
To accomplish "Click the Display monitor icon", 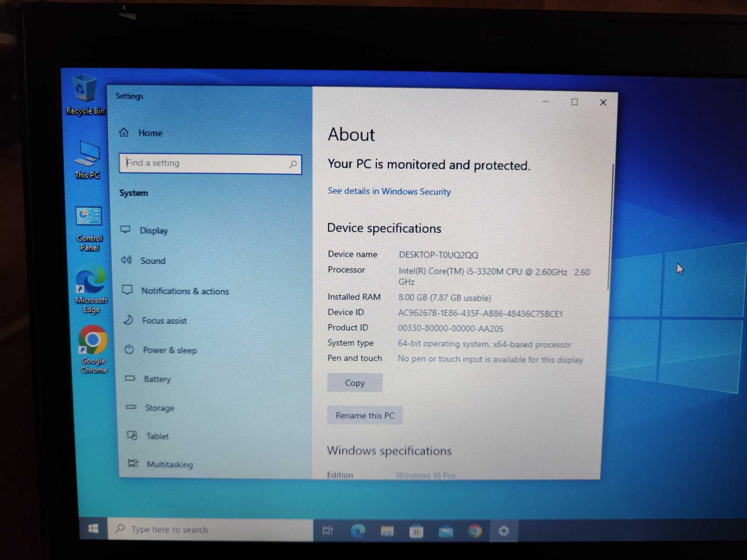I will click(x=125, y=230).
